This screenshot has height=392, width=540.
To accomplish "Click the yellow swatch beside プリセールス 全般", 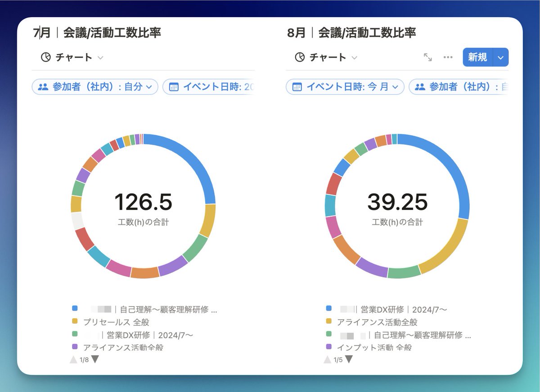I will click(75, 321).
